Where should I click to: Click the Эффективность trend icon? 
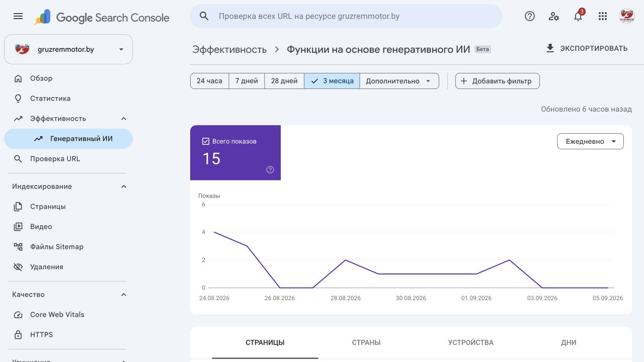[18, 119]
